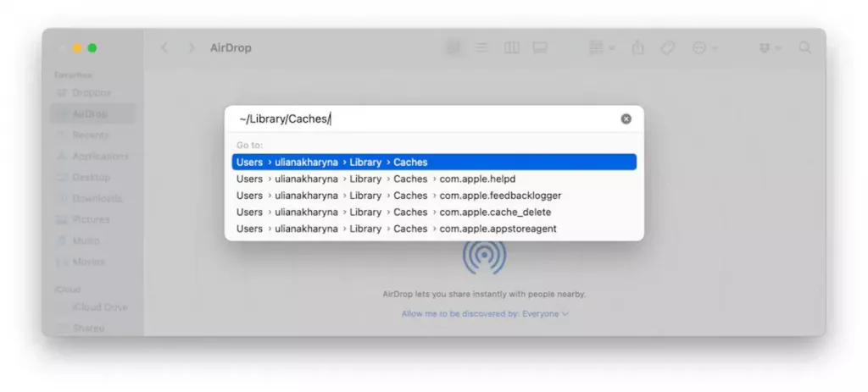Switch to icon view in the Finder toolbar
868x392 pixels.
tap(453, 48)
